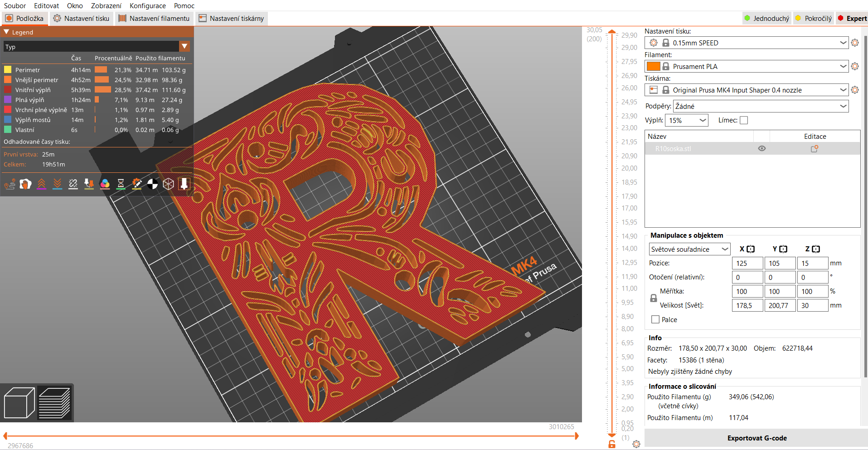This screenshot has height=450, width=868.
Task: Click the Exportovat G-code button
Action: click(x=756, y=438)
